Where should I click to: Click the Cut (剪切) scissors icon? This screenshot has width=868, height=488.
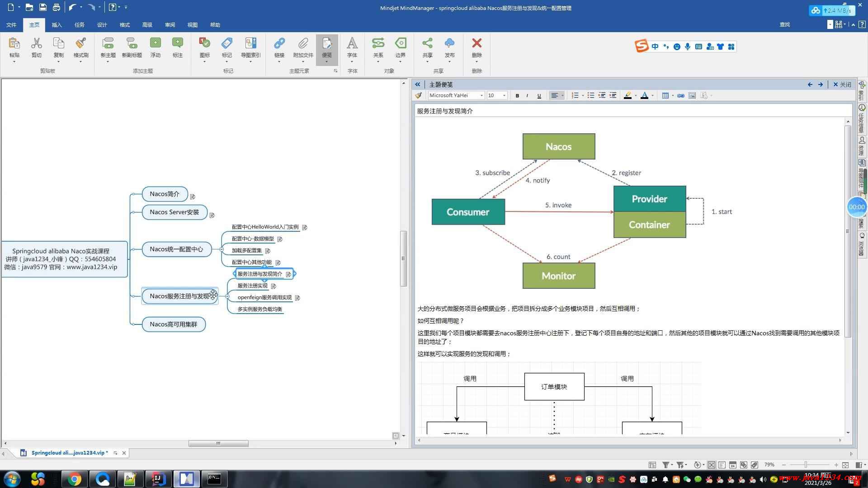coord(37,44)
